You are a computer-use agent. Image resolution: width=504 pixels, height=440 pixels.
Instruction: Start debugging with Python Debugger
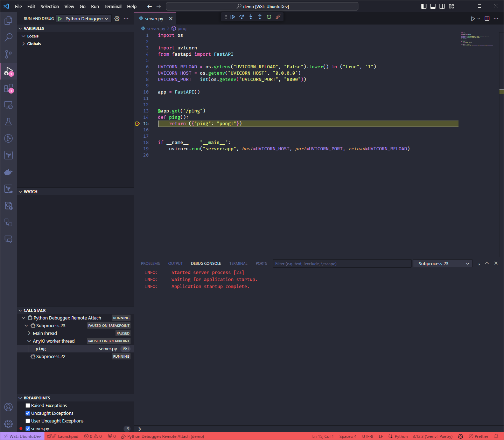(x=59, y=19)
